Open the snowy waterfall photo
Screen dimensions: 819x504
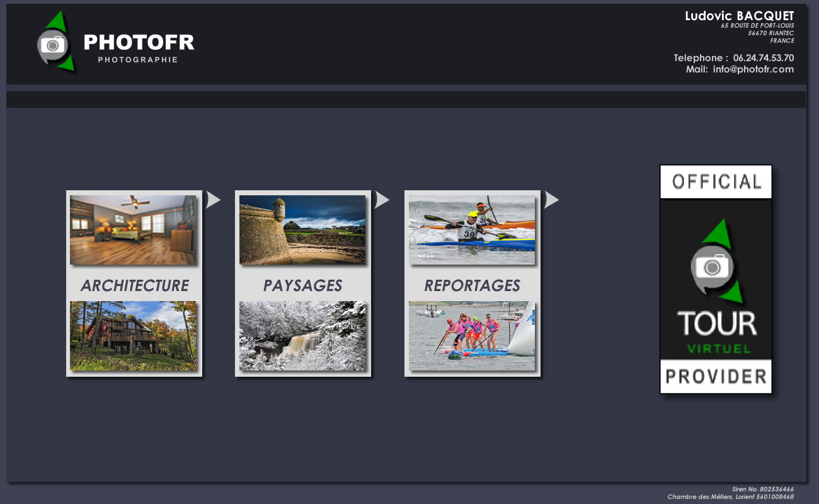302,336
